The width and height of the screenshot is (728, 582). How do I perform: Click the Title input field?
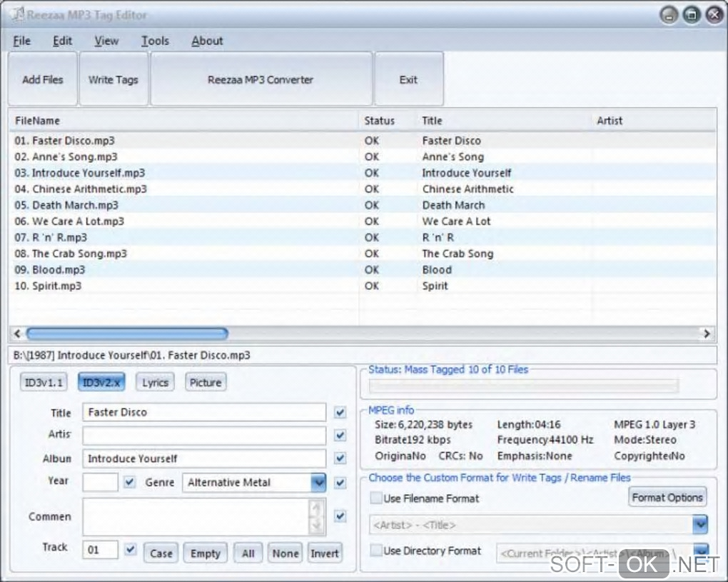coord(204,413)
